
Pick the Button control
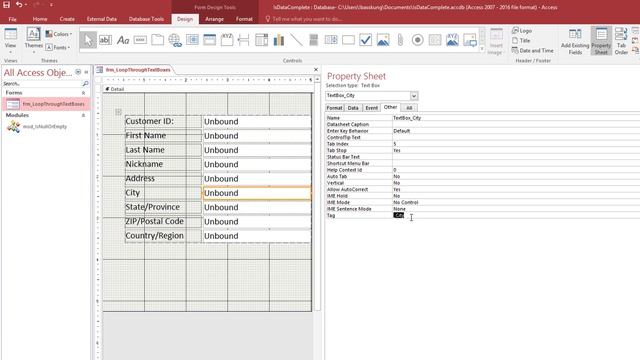click(140, 40)
